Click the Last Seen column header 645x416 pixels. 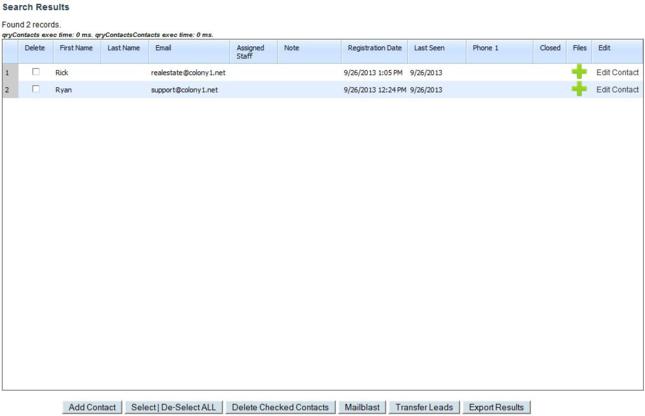[429, 48]
